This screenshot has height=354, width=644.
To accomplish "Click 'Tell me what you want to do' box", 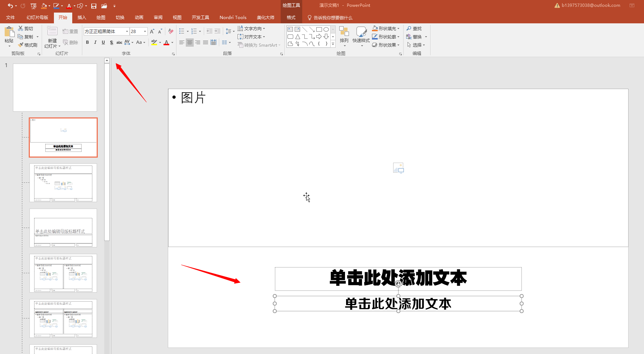I will (x=330, y=18).
